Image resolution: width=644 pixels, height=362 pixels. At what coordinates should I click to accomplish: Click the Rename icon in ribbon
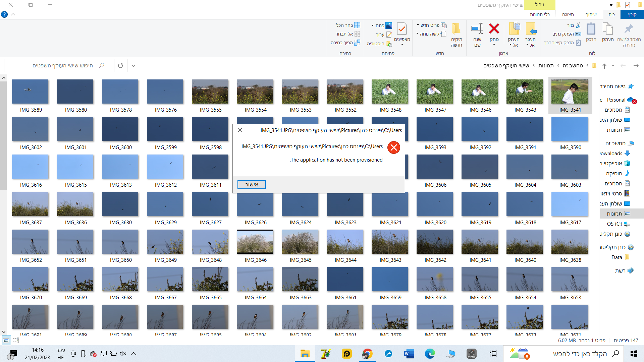point(477,29)
